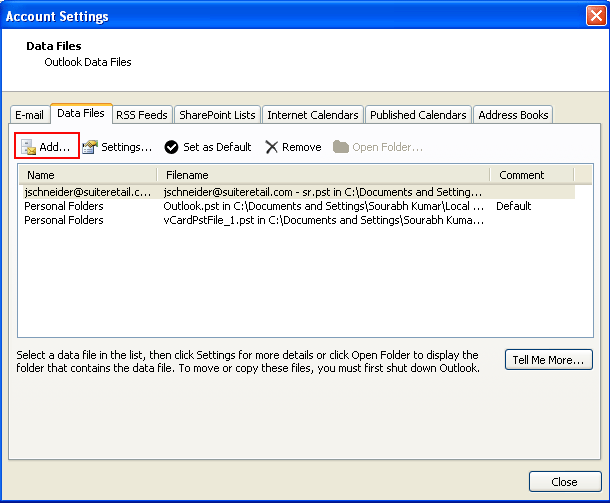Close the Account Settings window
The image size is (610, 503).
(596, 16)
